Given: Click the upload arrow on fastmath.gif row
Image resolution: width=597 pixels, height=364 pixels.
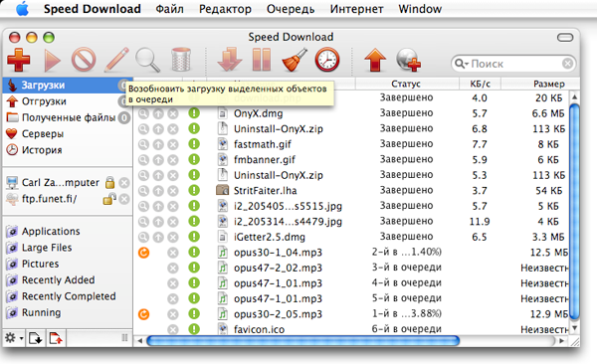Looking at the screenshot, I should click(158, 144).
